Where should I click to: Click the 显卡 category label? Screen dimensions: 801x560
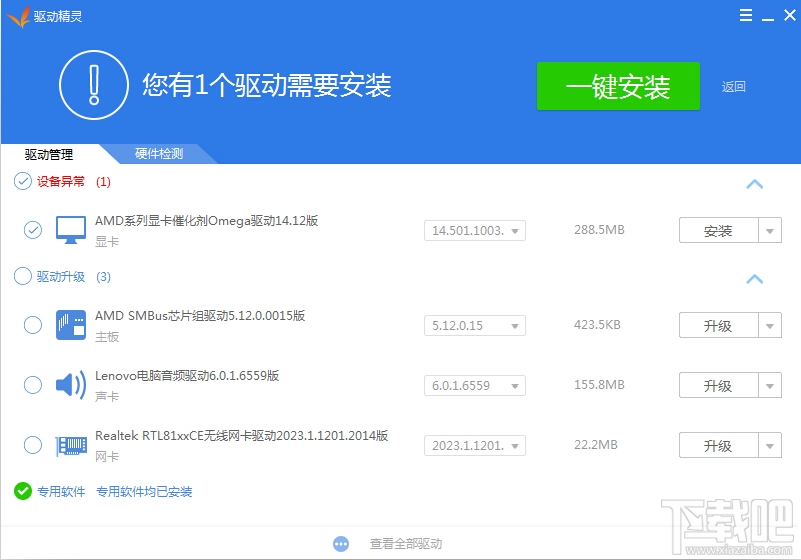[x=107, y=242]
